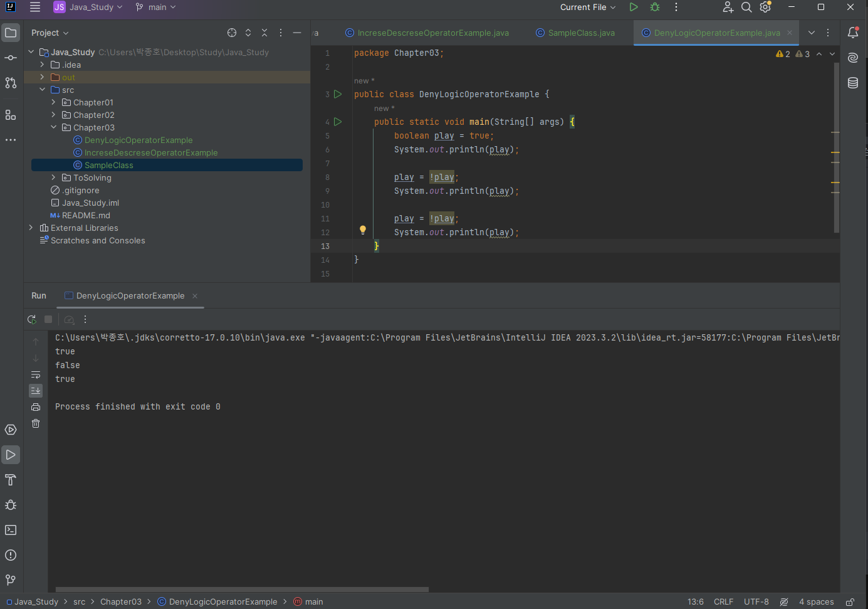This screenshot has width=868, height=609.
Task: Click the Clear All trash icon in console
Action: point(36,423)
